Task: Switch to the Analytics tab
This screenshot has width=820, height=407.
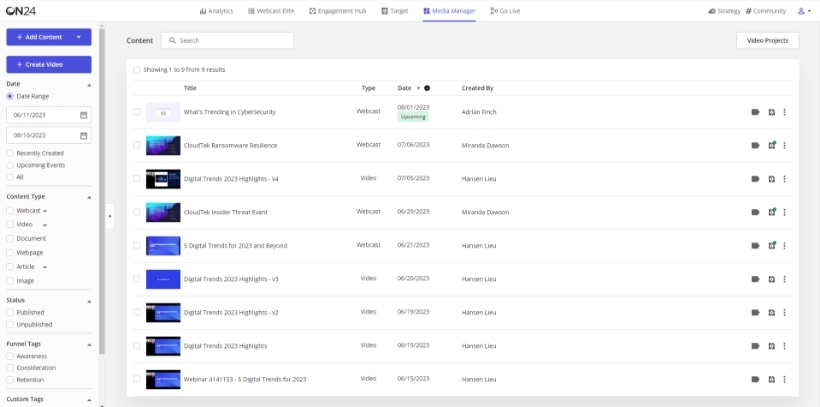Action: (x=216, y=11)
